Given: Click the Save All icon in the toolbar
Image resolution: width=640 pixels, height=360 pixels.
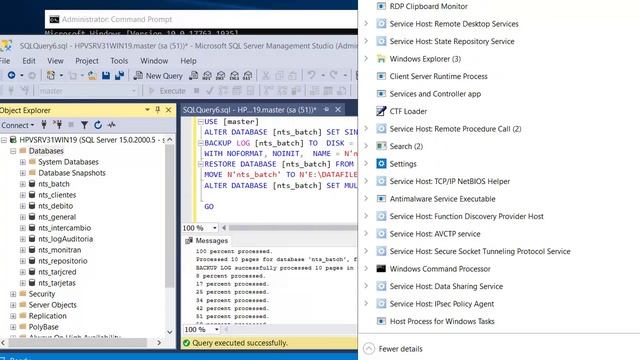Looking at the screenshot, I should coord(119,76).
